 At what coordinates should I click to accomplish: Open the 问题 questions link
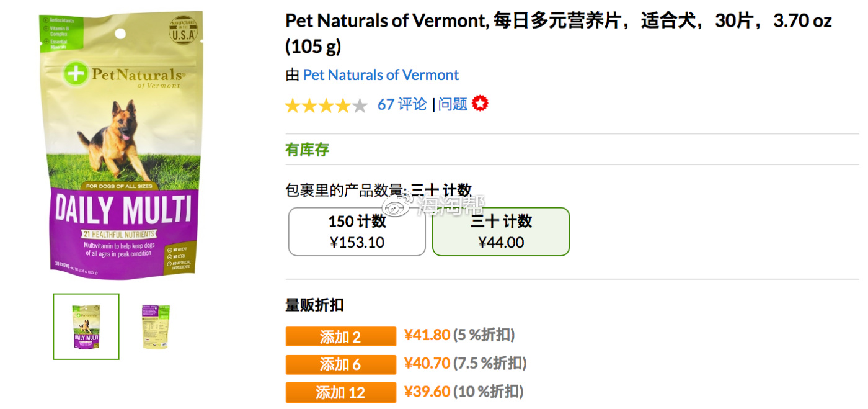pyautogui.click(x=453, y=104)
